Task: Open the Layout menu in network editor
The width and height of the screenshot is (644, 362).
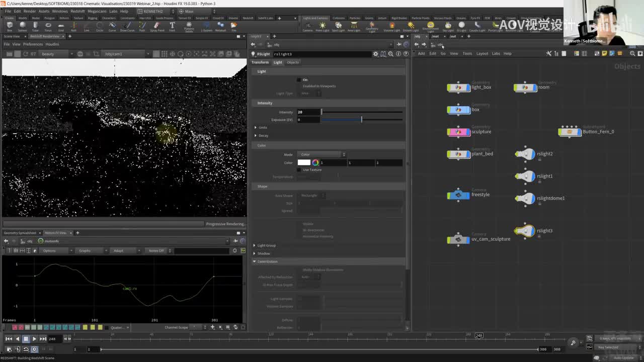Action: [482, 53]
